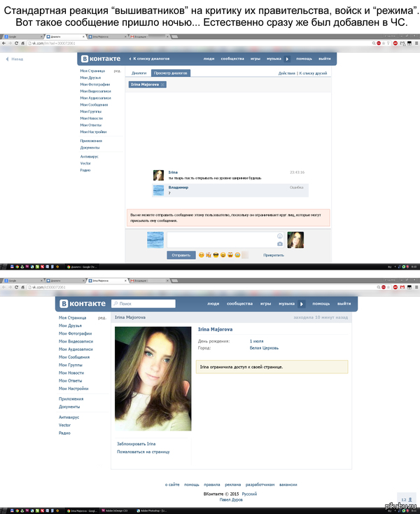The height and width of the screenshot is (514, 420).
Task: Report profile via Пожаловаться на страницу
Action: click(x=143, y=452)
